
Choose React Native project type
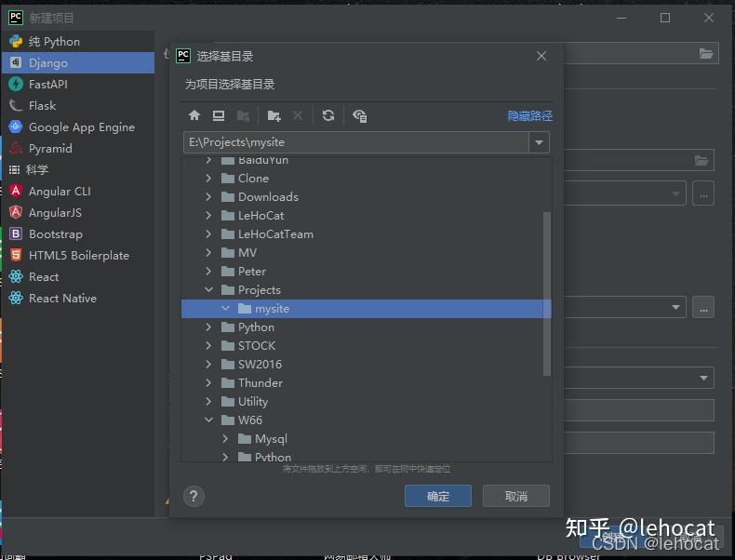pyautogui.click(x=78, y=298)
